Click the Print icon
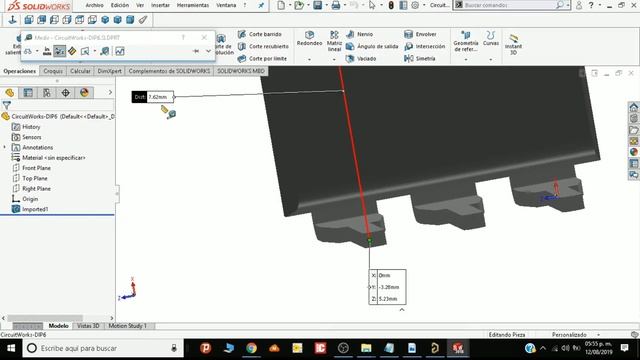Image resolution: width=640 pixels, height=360 pixels. point(336,5)
